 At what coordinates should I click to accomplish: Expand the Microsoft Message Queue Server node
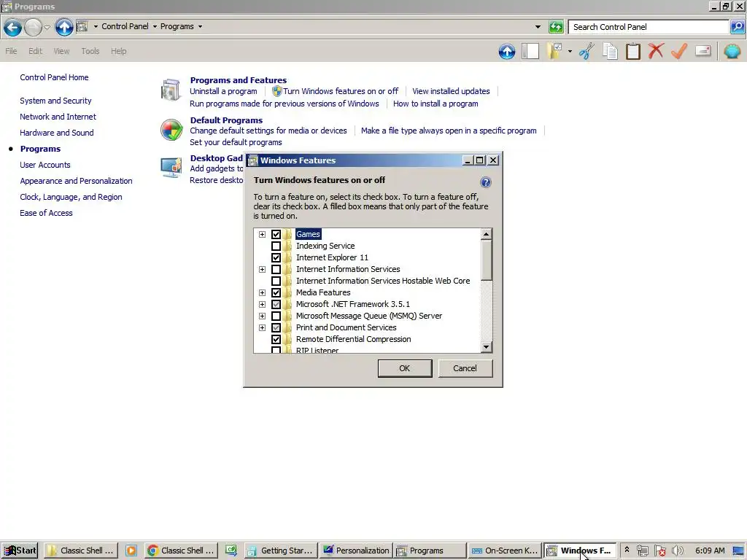[x=262, y=316]
